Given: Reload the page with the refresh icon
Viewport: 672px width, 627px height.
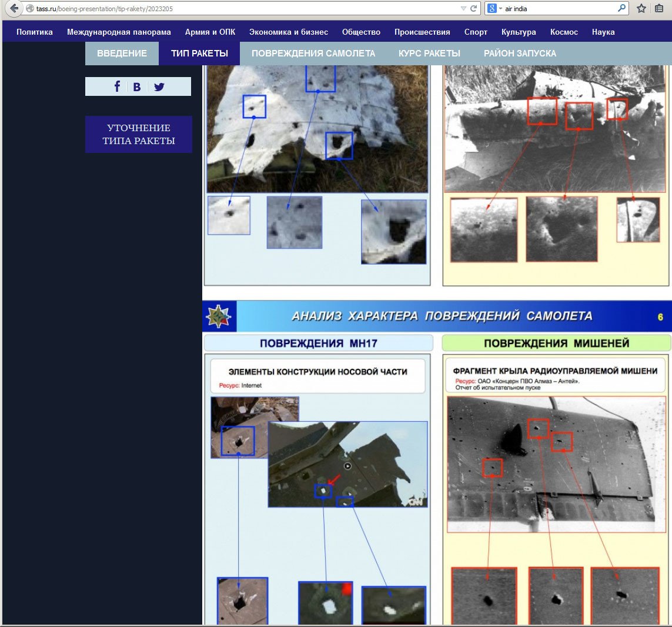Looking at the screenshot, I should (x=473, y=9).
